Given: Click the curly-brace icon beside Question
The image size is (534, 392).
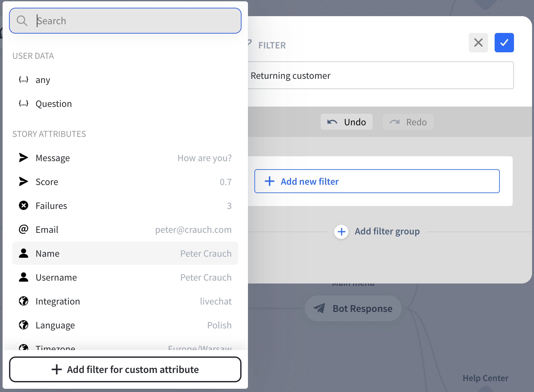Looking at the screenshot, I should [x=23, y=103].
